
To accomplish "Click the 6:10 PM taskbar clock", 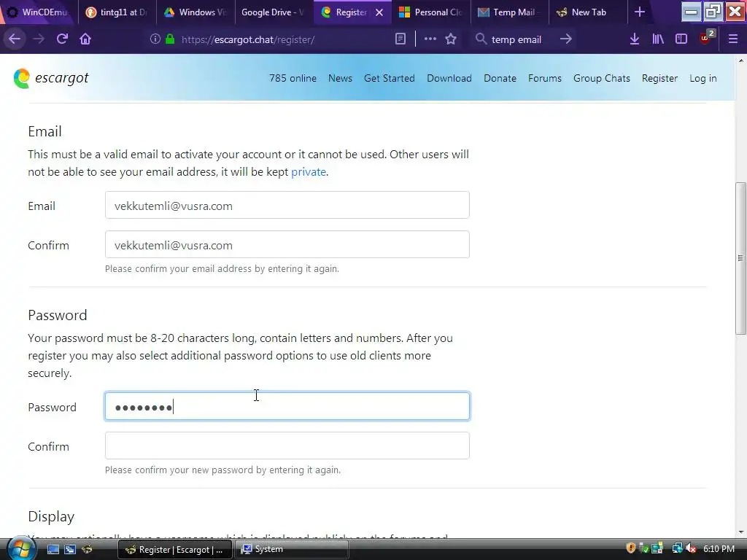I will (719, 549).
